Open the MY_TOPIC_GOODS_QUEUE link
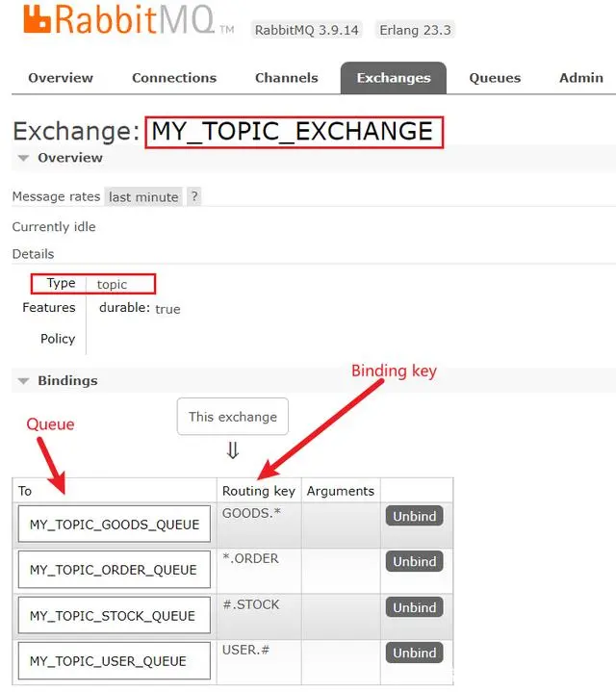This screenshot has width=616, height=692. click(x=115, y=525)
